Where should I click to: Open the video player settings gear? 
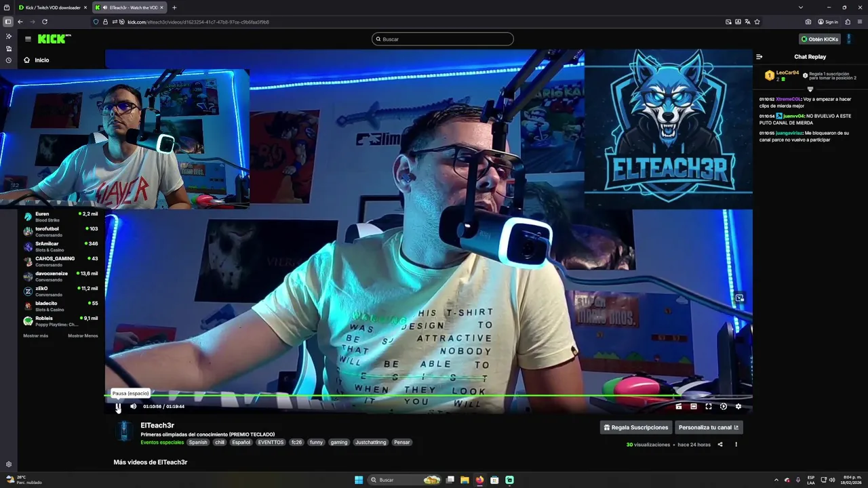[x=738, y=407]
